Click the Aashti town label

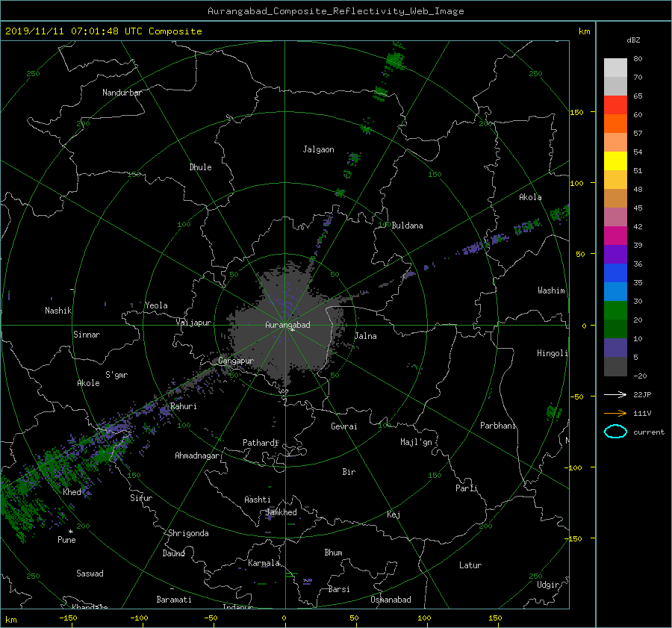click(x=257, y=500)
